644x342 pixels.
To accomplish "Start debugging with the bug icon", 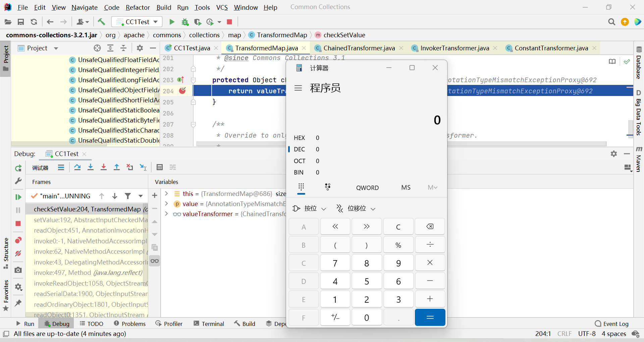I will click(185, 22).
